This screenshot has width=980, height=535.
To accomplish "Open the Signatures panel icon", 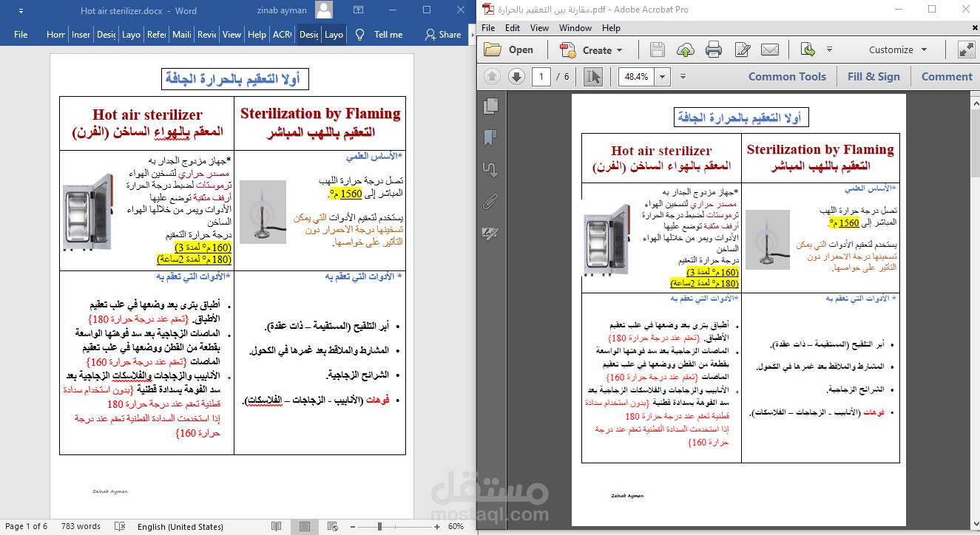I will click(x=490, y=233).
